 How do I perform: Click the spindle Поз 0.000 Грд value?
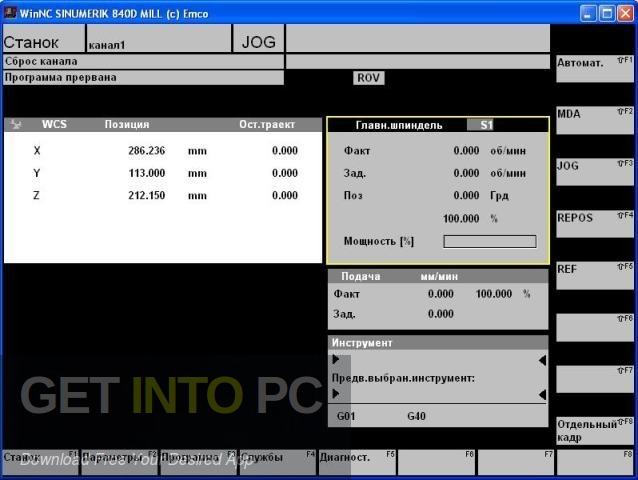click(x=466, y=195)
